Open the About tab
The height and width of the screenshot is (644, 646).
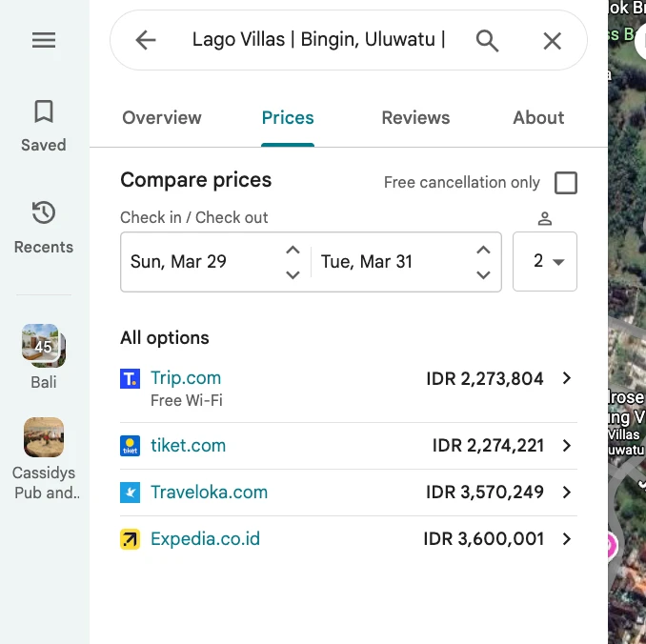[x=538, y=118]
